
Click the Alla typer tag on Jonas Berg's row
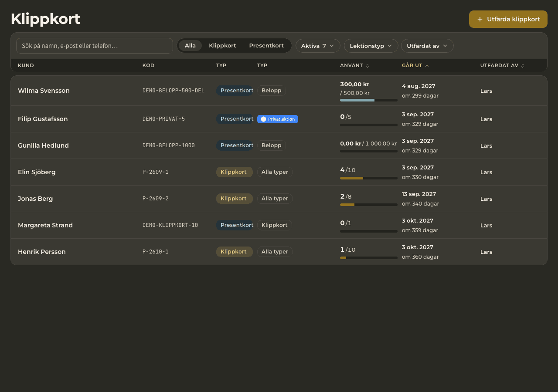pos(275,199)
